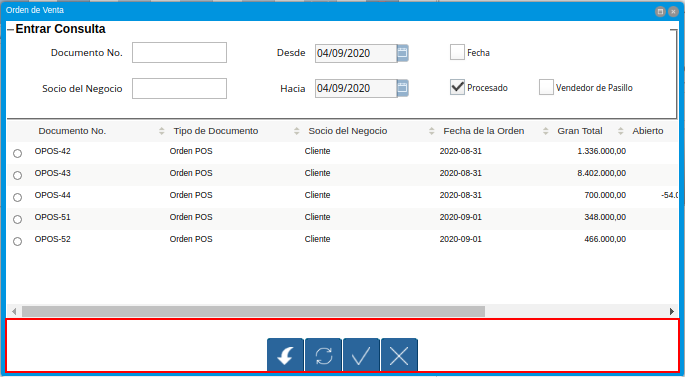Click the Documento No. input field
The image size is (685, 377).
point(180,52)
